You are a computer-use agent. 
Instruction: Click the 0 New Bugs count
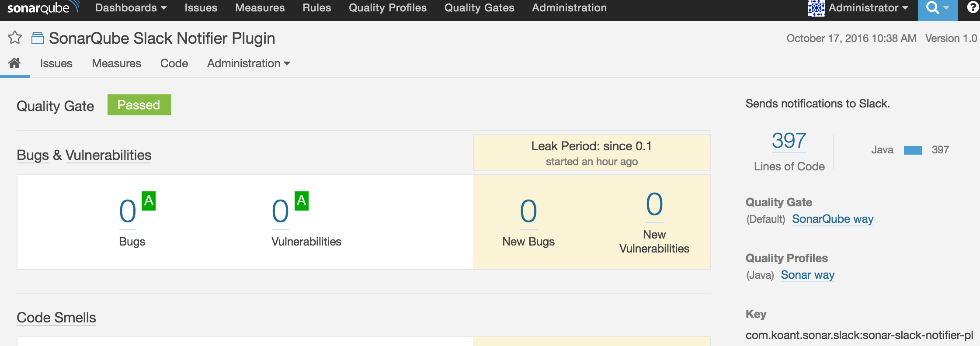528,211
